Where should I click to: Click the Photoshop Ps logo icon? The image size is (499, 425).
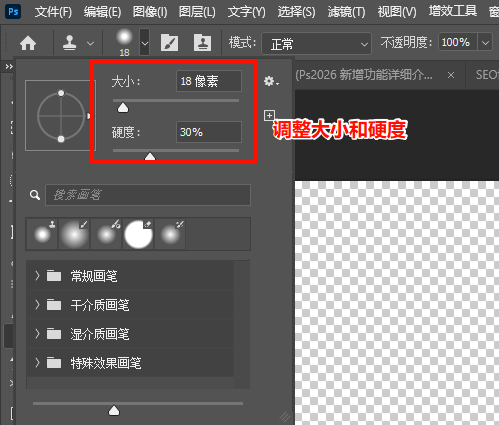(13, 12)
